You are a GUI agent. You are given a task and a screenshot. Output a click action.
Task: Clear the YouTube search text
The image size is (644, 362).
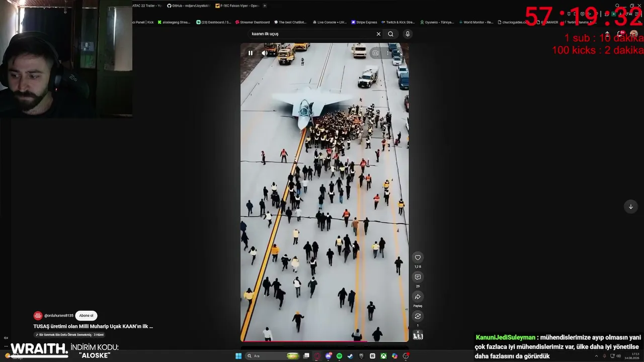click(378, 34)
